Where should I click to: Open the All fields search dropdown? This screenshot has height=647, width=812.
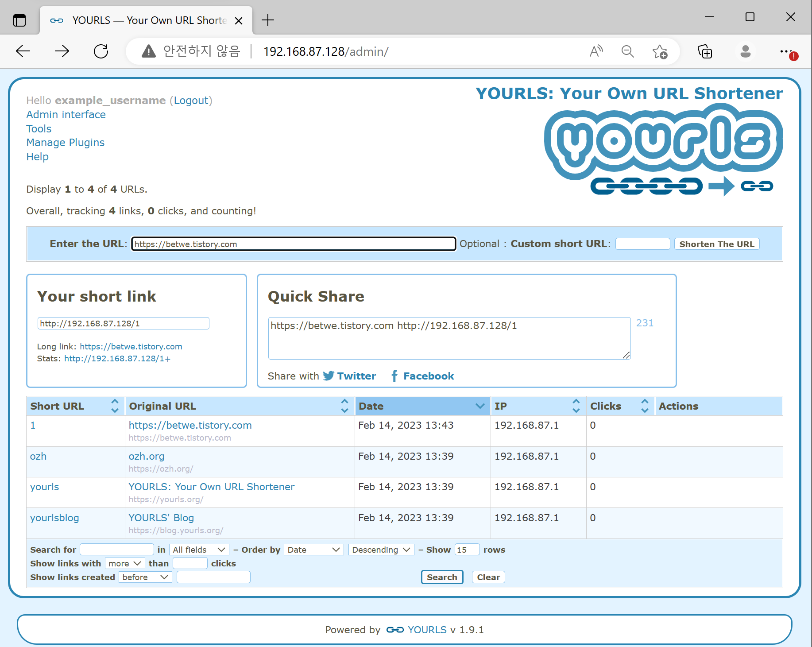[199, 550]
